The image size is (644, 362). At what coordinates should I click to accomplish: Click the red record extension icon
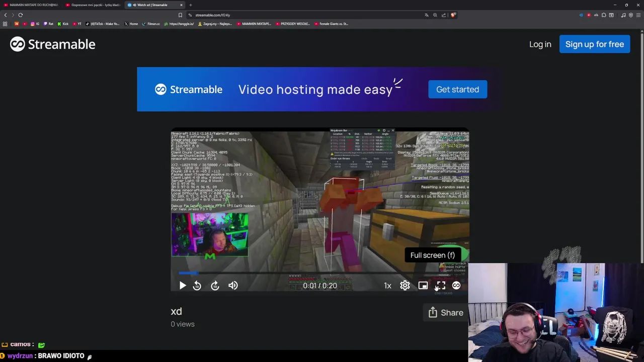click(x=589, y=15)
